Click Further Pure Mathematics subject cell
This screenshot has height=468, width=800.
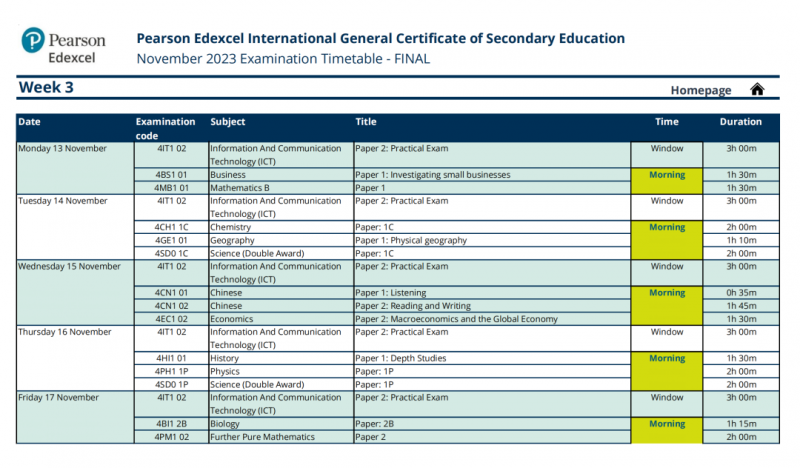pyautogui.click(x=281, y=437)
